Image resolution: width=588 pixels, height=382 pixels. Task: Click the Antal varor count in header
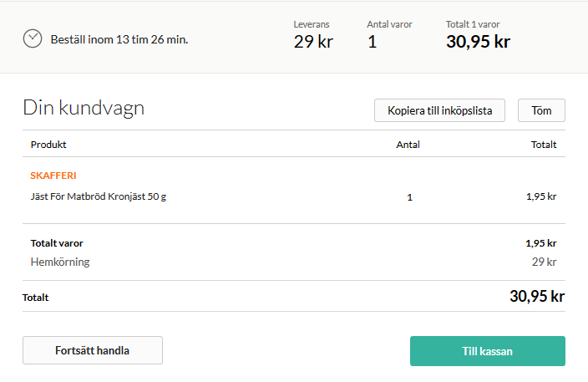pos(373,41)
